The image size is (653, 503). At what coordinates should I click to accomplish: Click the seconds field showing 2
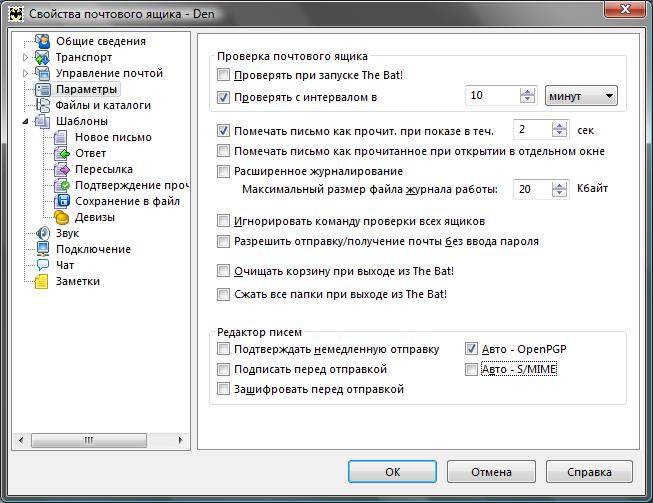point(533,129)
